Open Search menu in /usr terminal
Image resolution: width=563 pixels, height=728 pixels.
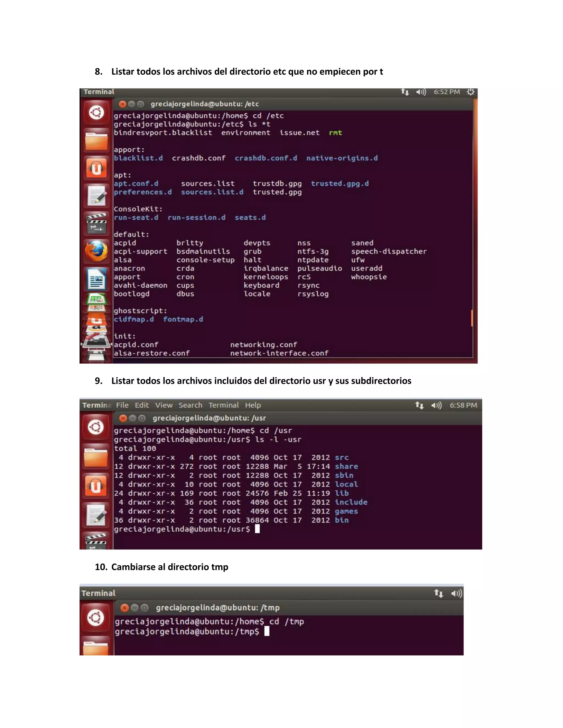pyautogui.click(x=191, y=405)
